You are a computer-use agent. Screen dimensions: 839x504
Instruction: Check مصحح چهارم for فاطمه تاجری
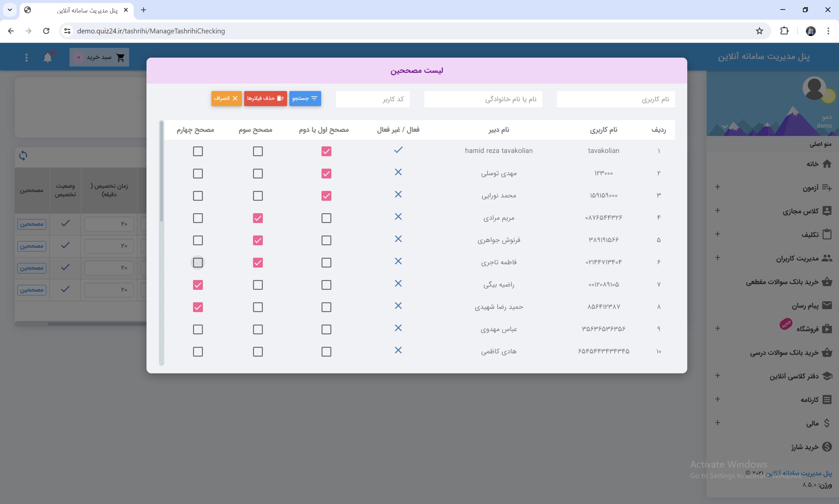tap(198, 263)
